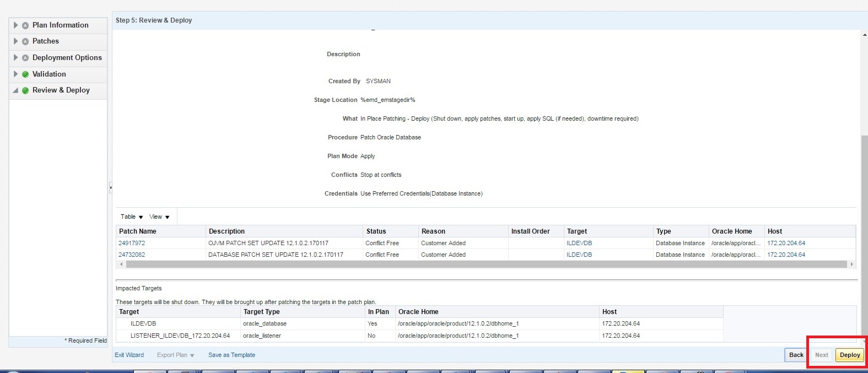868x373 pixels.
Task: Click the green checkmark icon beside Review & Deploy
Action: click(x=25, y=90)
